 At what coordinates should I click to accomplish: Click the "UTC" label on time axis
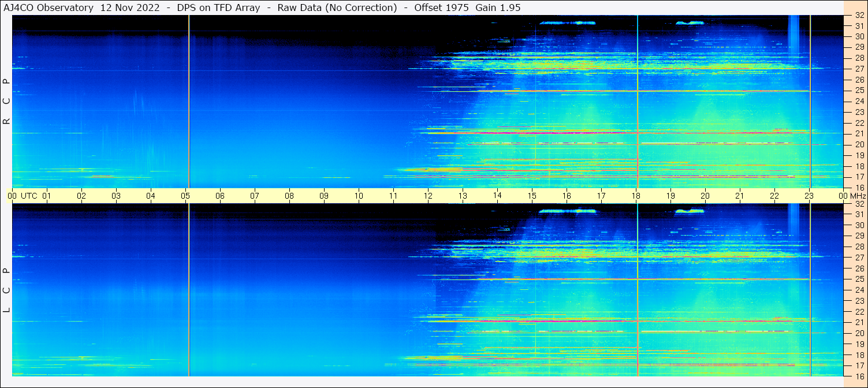click(29, 196)
